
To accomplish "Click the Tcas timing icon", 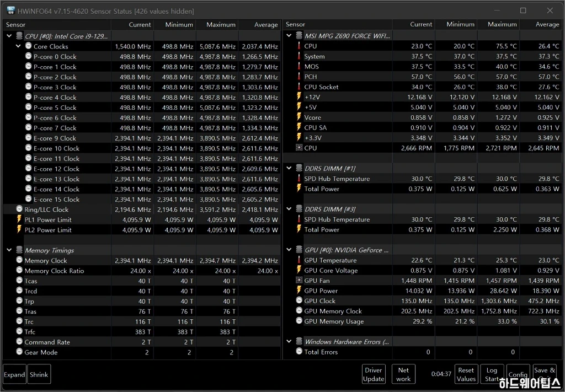I will point(19,281).
